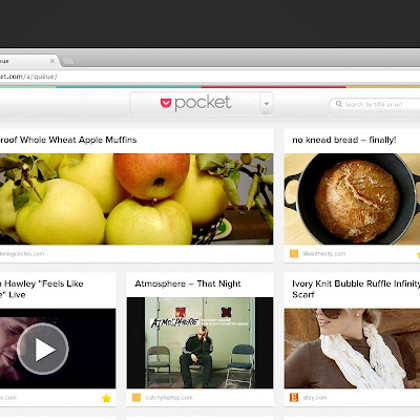Screen dimensions: 420x420
Task: Visit the source domain under the apple muffins card
Action: pyautogui.click(x=22, y=254)
